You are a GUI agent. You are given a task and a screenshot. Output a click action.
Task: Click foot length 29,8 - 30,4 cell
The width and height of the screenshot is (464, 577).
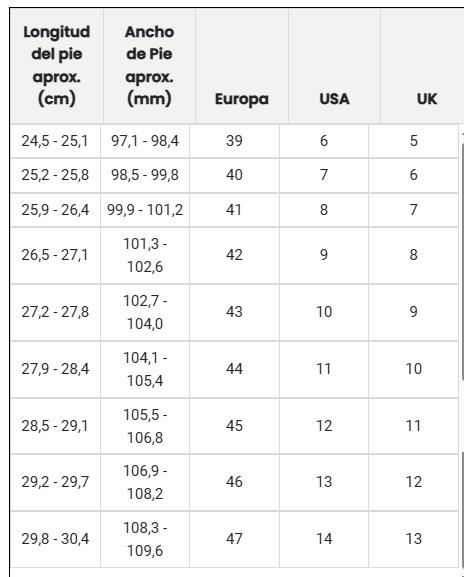pyautogui.click(x=55, y=539)
